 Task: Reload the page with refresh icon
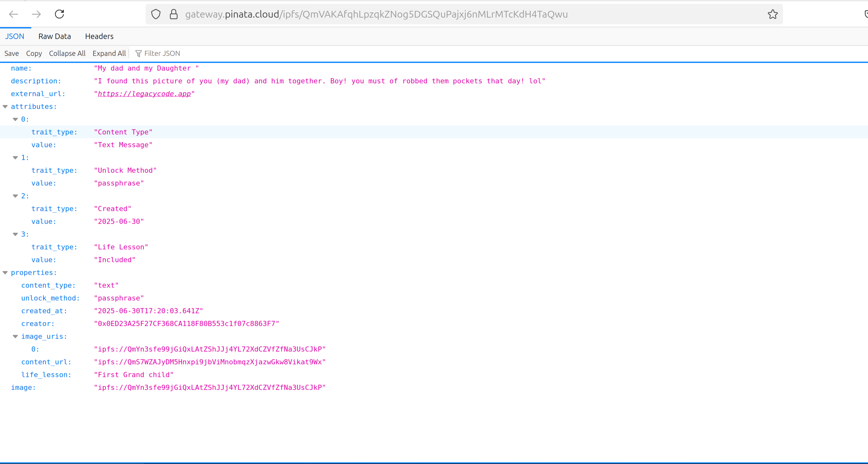click(59, 14)
